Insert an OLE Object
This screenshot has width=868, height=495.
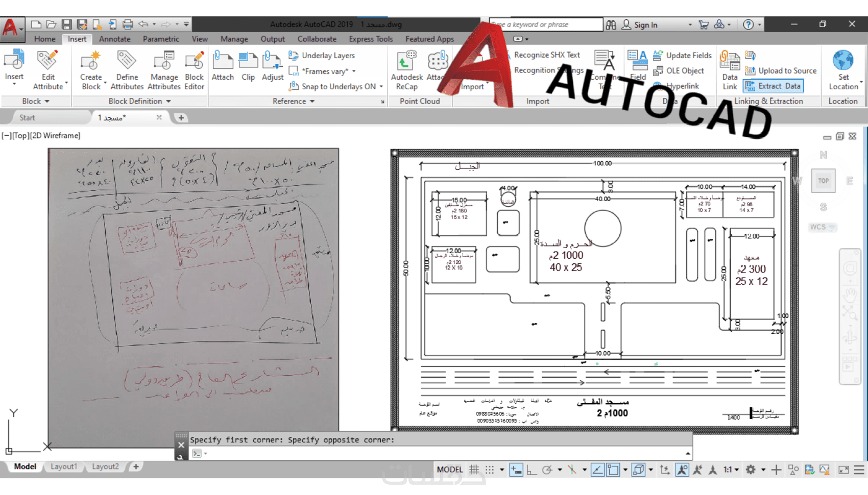679,70
